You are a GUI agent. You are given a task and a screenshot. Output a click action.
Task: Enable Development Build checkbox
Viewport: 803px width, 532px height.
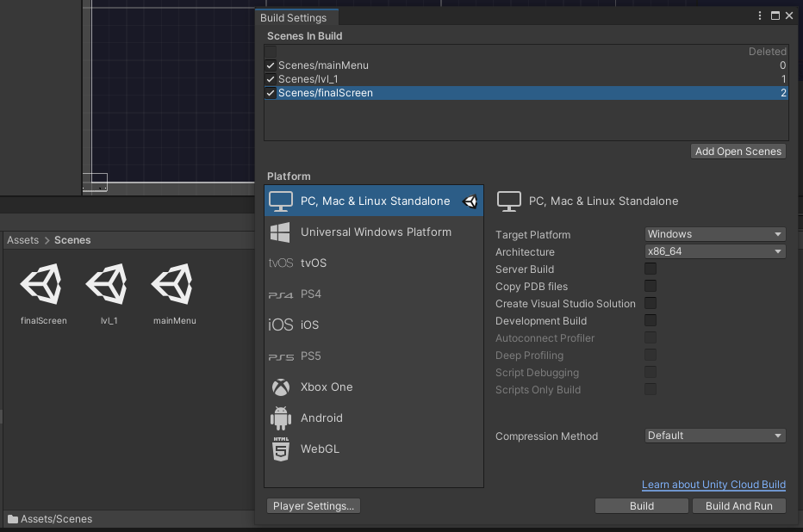pyautogui.click(x=650, y=321)
